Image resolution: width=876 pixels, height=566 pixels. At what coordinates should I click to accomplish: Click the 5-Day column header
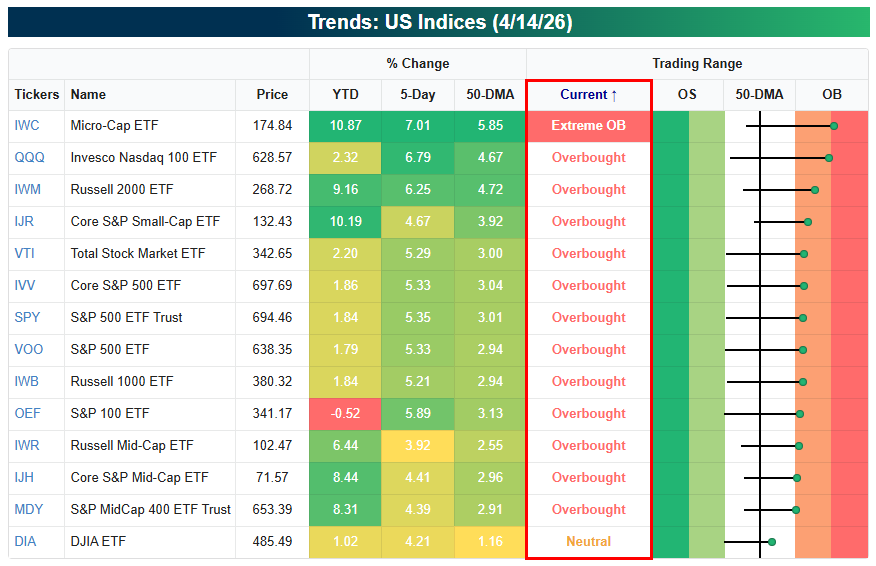click(x=417, y=94)
